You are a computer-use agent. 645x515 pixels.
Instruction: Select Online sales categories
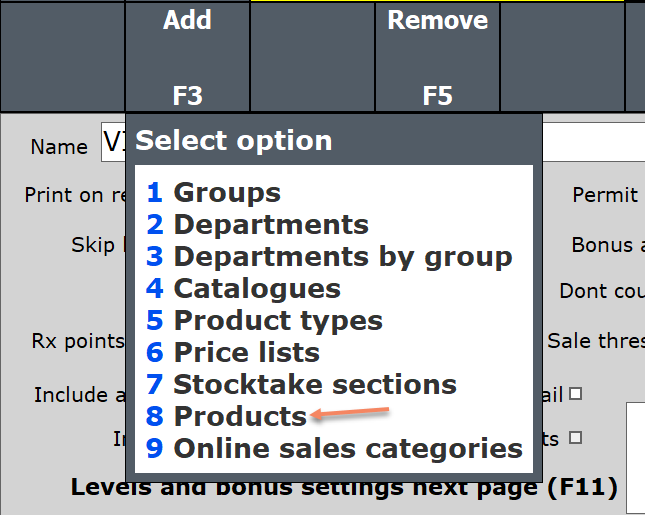coord(334,448)
